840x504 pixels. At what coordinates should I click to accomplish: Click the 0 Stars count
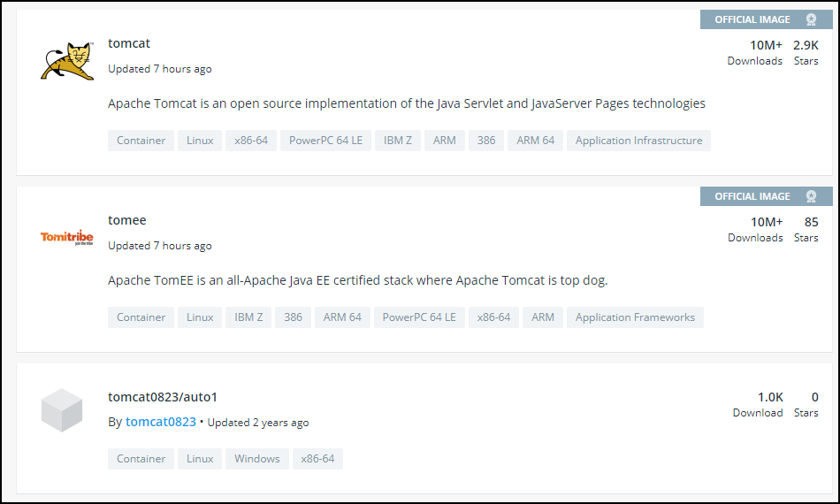[806, 404]
